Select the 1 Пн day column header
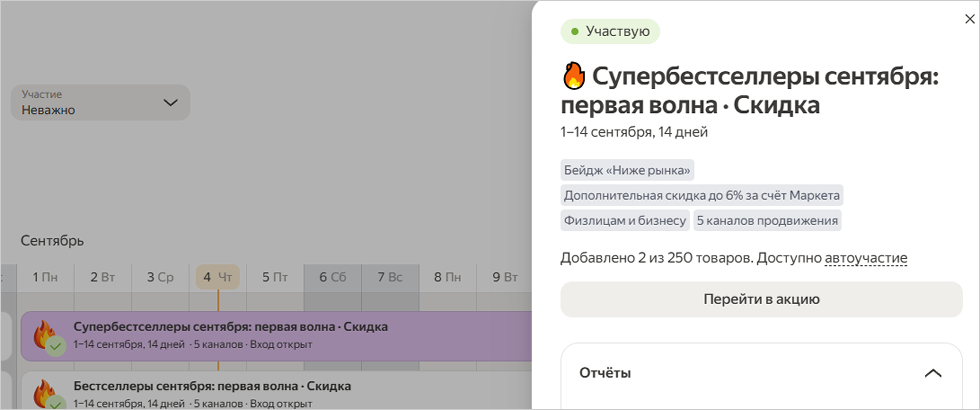The image size is (980, 410). pyautogui.click(x=45, y=277)
